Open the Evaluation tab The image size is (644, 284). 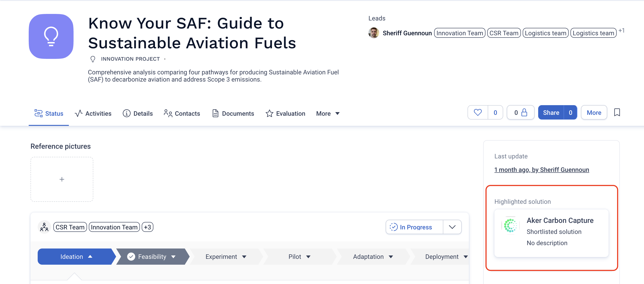click(x=285, y=113)
